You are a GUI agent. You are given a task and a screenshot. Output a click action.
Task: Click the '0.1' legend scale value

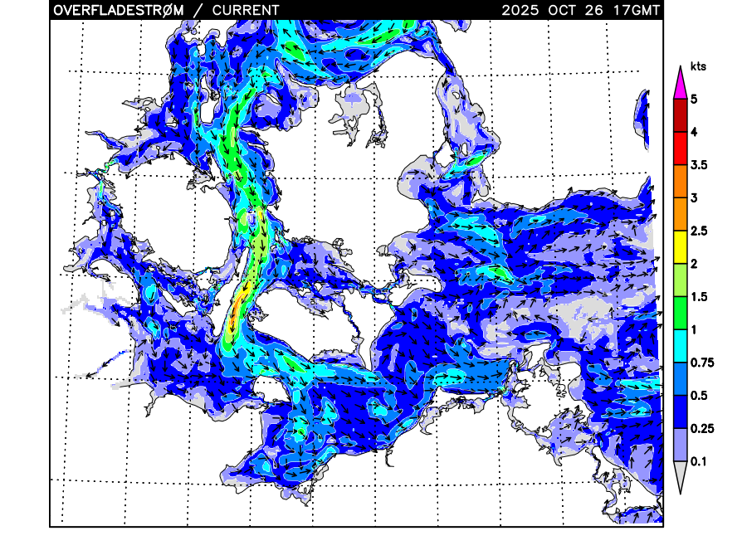coord(699,461)
